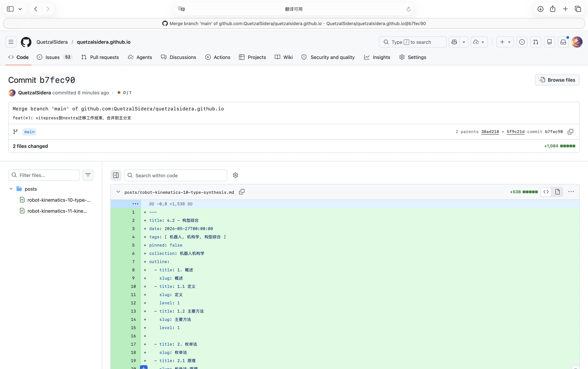Open the GitHub home logo
588x369 pixels.
26,42
